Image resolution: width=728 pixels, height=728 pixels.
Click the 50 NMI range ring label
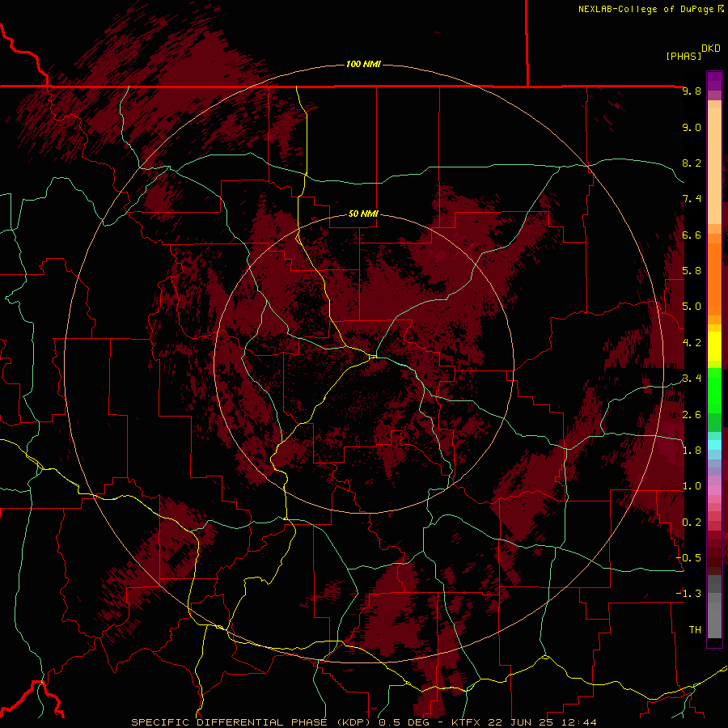[x=363, y=214]
